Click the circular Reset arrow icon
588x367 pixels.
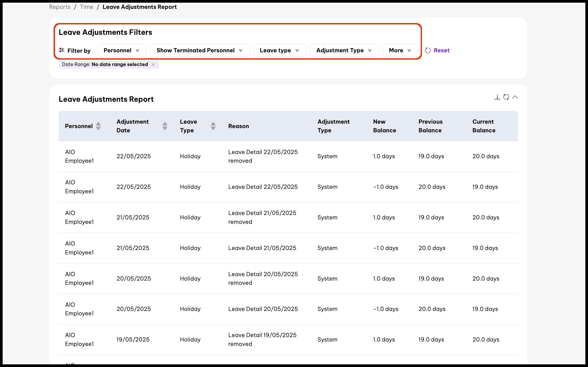point(428,50)
